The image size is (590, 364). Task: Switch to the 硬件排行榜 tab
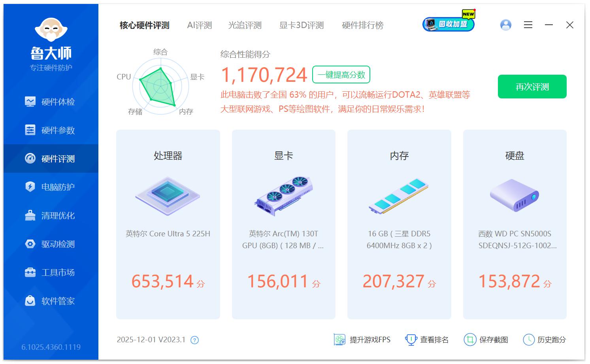point(363,25)
